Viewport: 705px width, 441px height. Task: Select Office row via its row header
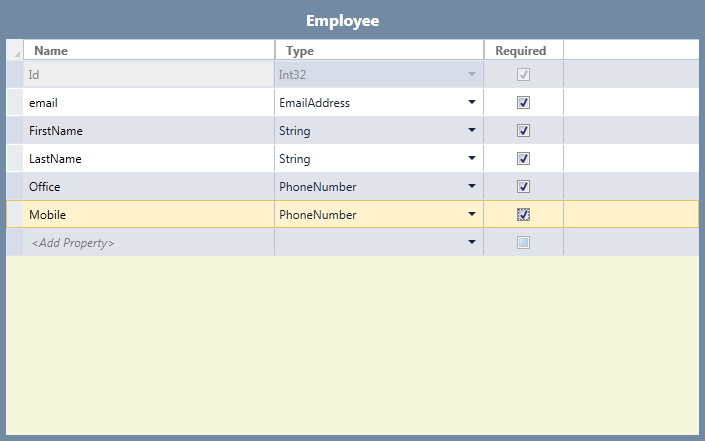(x=14, y=186)
